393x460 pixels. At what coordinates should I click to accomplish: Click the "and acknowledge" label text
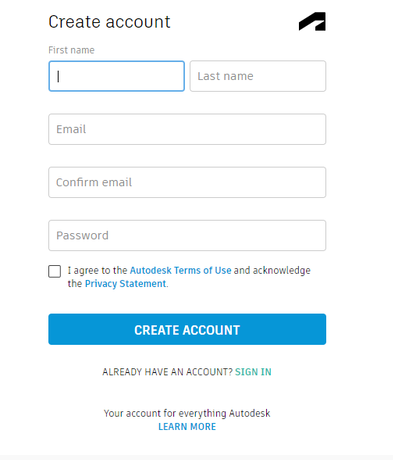(272, 270)
